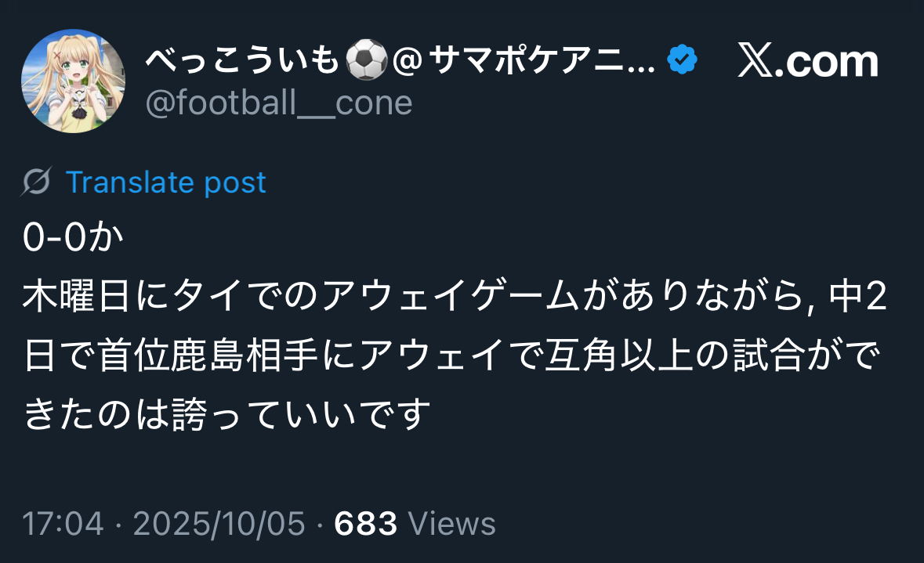This screenshot has height=563, width=924.
Task: Open the @football__cone handle
Action: point(279,103)
